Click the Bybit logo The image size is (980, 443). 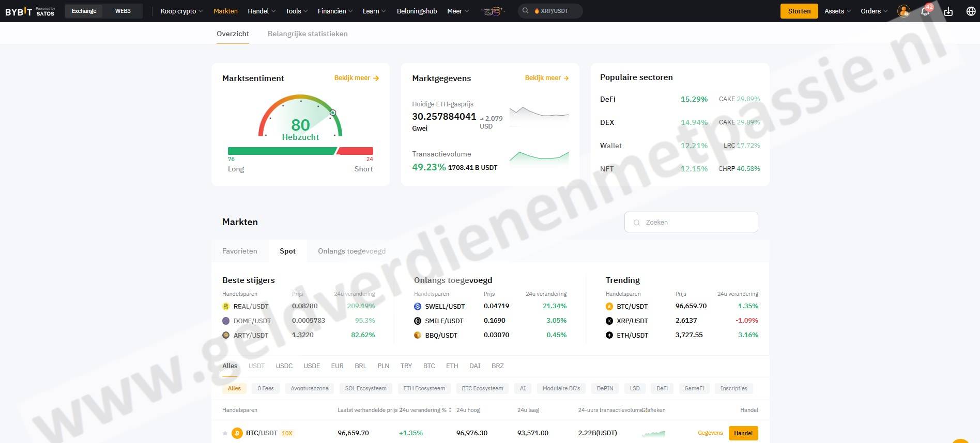pyautogui.click(x=19, y=11)
